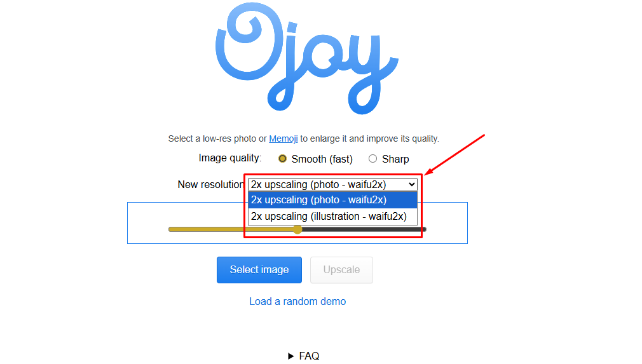The height and width of the screenshot is (364, 642).
Task: Click the dark portion of slider track
Action: click(x=424, y=229)
